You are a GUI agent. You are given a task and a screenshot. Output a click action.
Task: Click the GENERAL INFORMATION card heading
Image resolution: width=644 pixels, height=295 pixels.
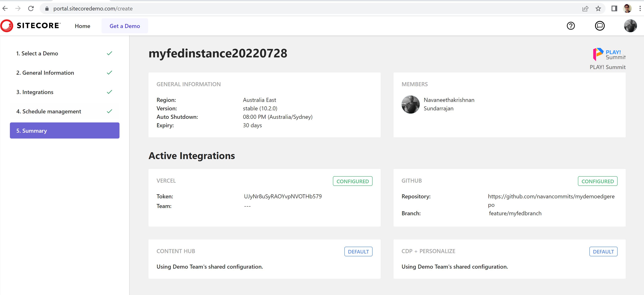[x=188, y=84]
